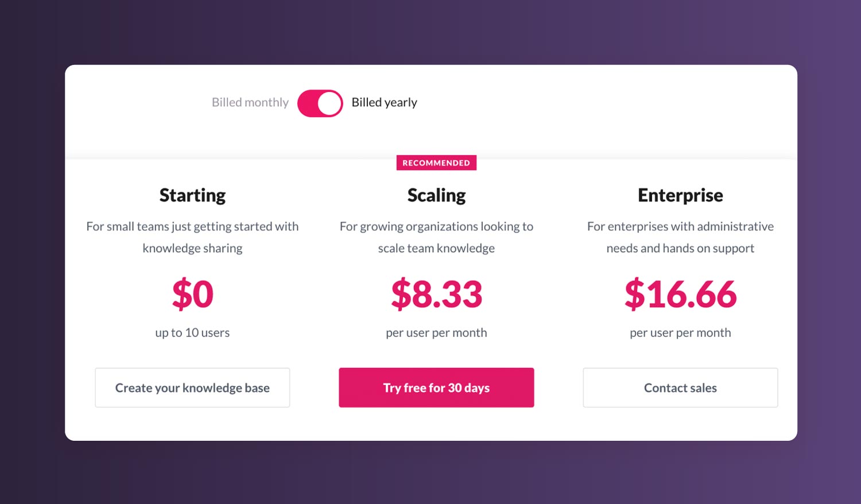The image size is (861, 504).
Task: Click the $8.33 Scaling price
Action: pos(436,294)
